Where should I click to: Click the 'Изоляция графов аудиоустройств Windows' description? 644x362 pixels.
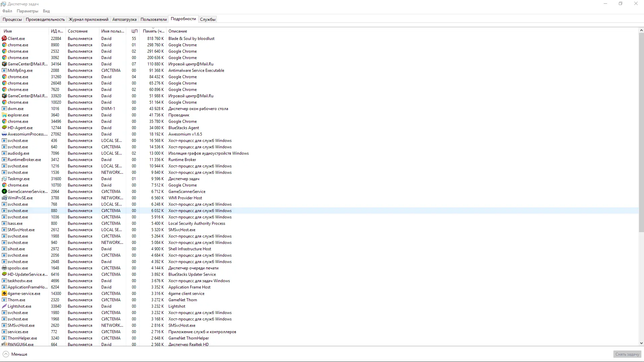coord(208,153)
